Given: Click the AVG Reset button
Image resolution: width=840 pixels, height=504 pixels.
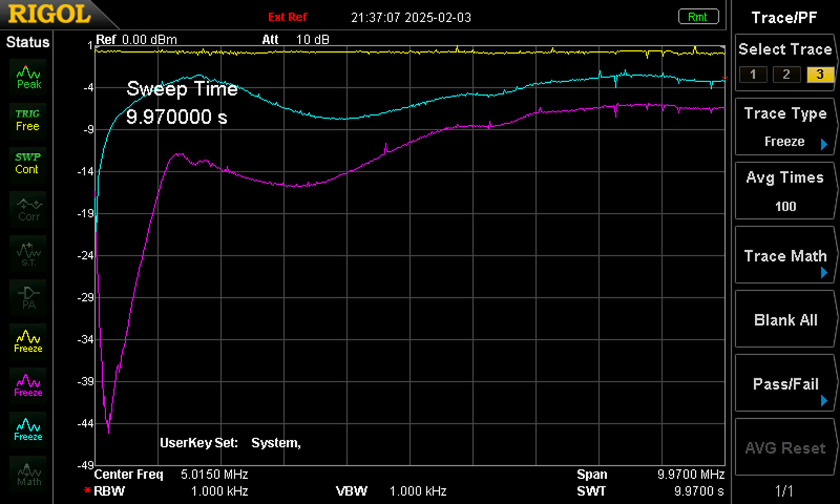Looking at the screenshot, I should tap(786, 447).
